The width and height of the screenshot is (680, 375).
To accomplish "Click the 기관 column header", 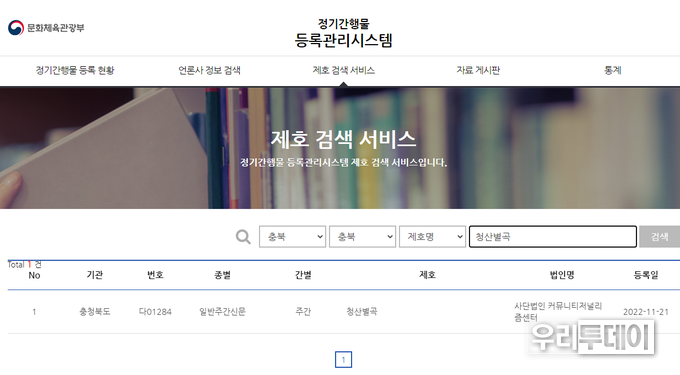I will [95, 275].
